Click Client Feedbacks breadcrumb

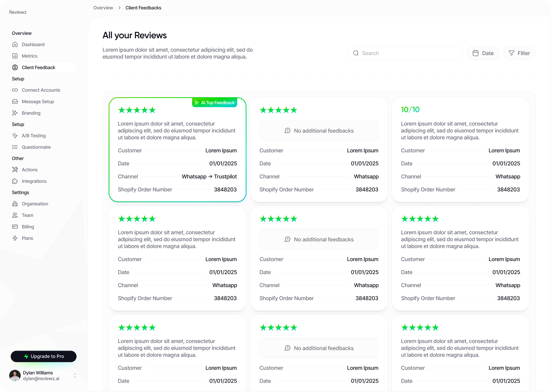point(143,8)
